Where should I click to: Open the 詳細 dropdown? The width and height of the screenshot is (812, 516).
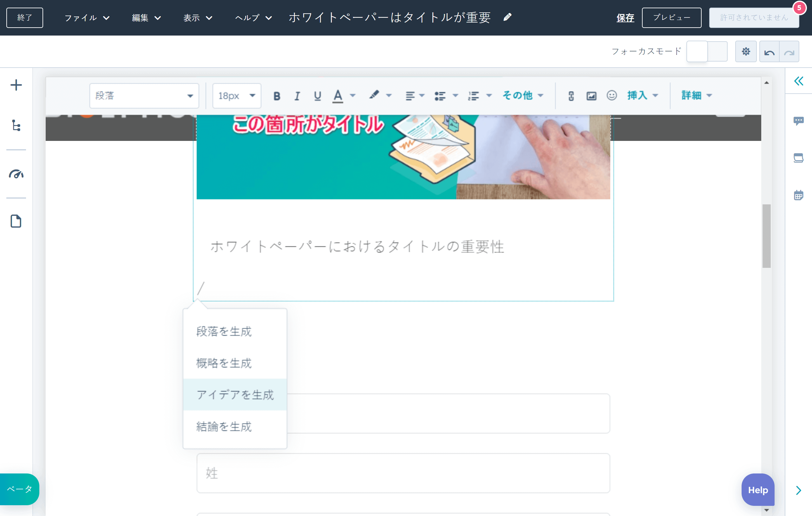697,96
